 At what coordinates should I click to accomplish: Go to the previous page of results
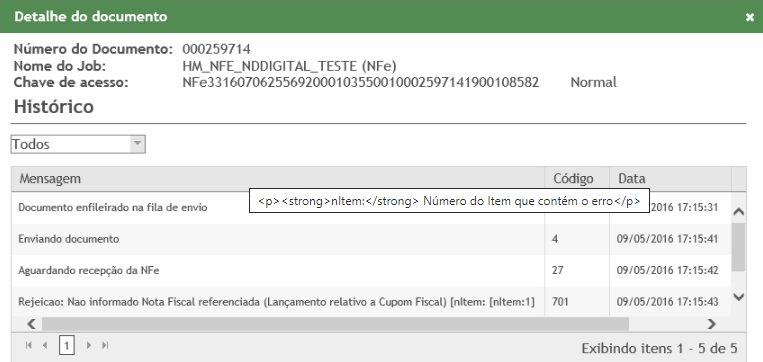coord(45,345)
